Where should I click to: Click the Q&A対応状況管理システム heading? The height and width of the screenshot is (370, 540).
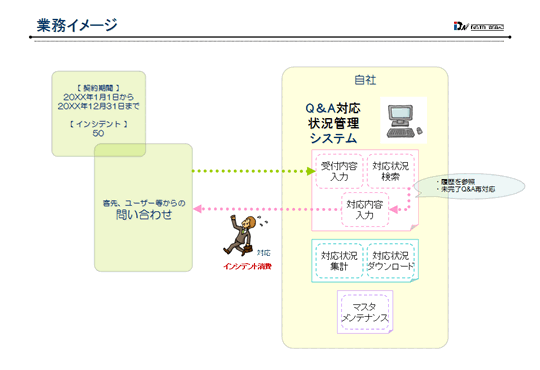(333, 123)
